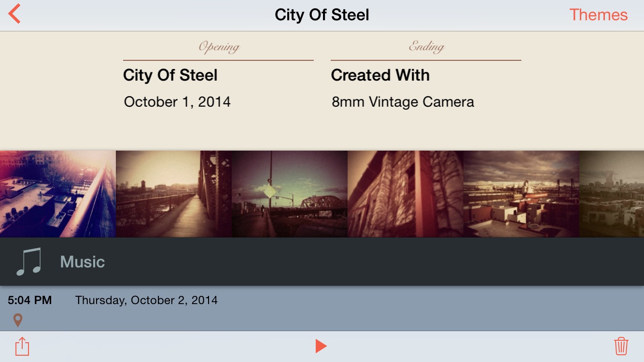This screenshot has height=362, width=644.
Task: Tap the back arrow icon
Action: pyautogui.click(x=14, y=14)
